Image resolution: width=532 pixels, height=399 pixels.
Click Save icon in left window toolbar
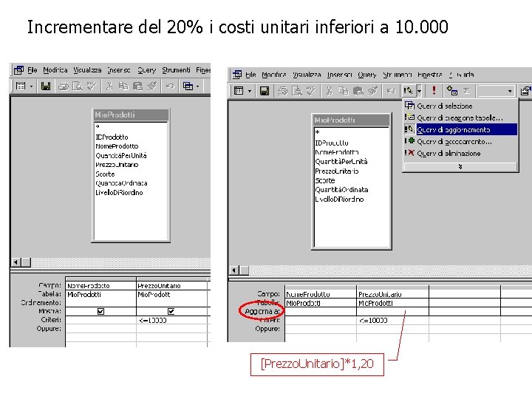coord(46,86)
